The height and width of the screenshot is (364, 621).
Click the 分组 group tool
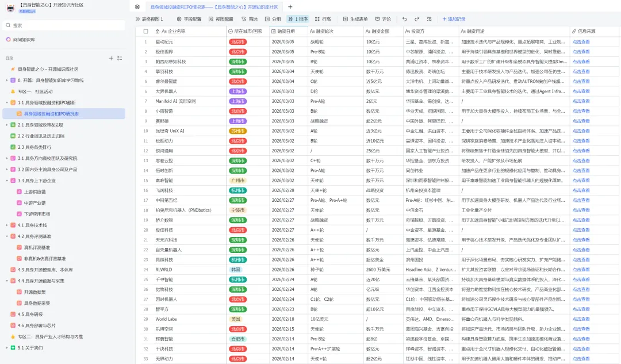[273, 19]
